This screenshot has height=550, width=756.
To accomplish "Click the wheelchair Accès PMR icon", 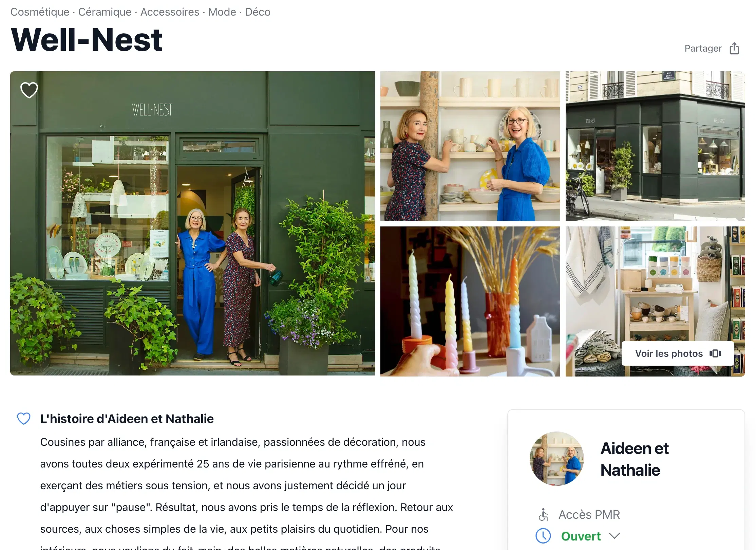I will [x=543, y=515].
